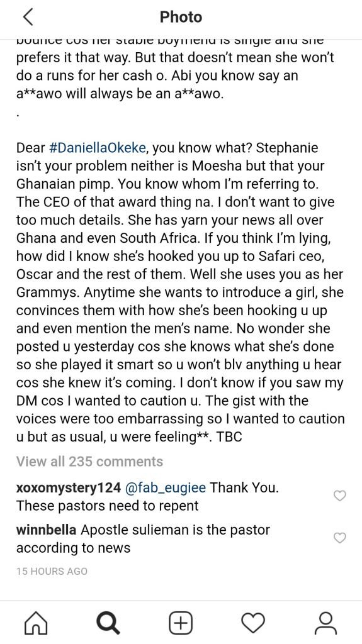Image resolution: width=362 pixels, height=644 pixels.
Task: Like the xoxomystery124 comment
Action: [339, 496]
